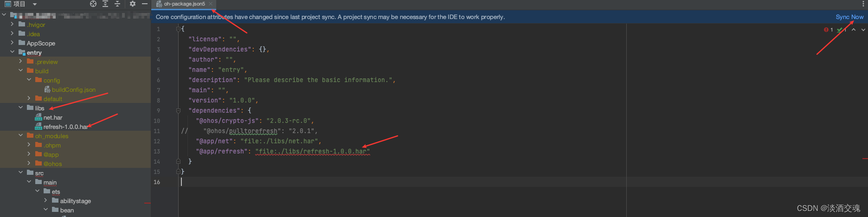
Task: Expand the @ohos folder
Action: 29,163
